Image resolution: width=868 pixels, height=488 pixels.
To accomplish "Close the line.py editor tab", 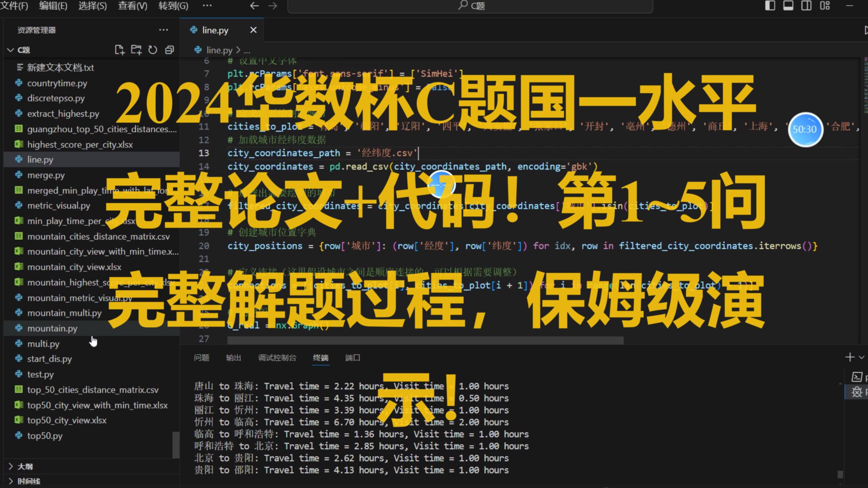I will pos(253,30).
